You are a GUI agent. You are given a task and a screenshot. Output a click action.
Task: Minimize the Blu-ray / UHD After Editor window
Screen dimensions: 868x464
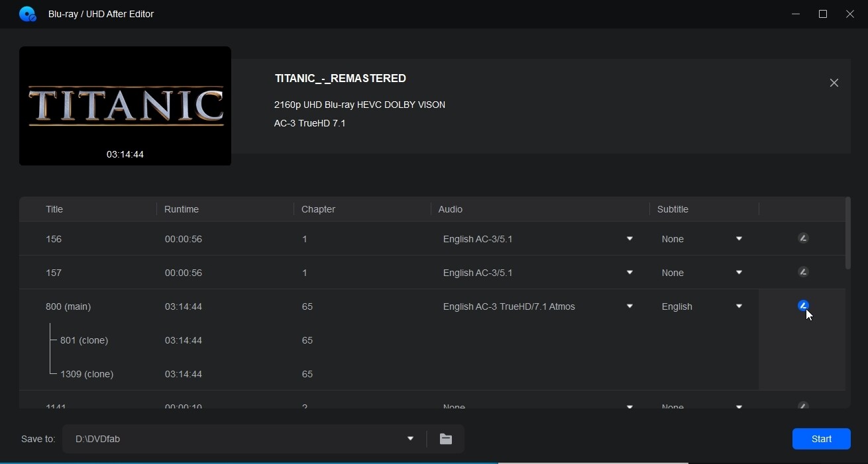pos(796,14)
